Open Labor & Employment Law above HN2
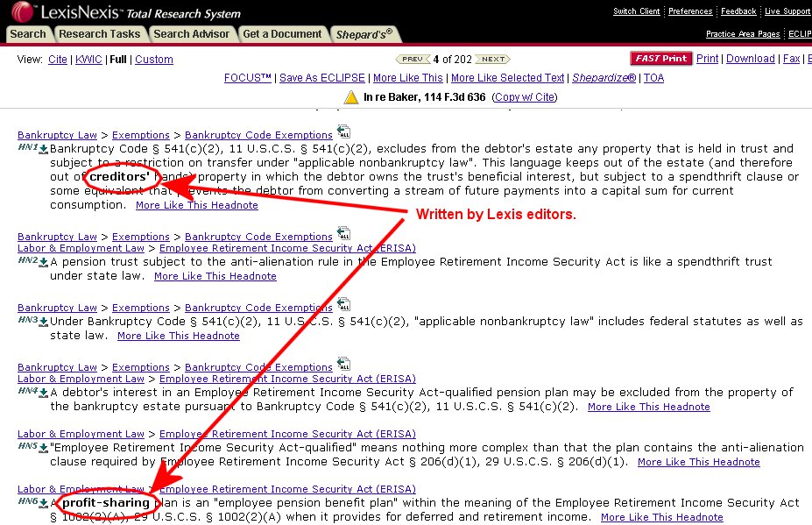Viewport: 812px width, 525px height. click(81, 248)
